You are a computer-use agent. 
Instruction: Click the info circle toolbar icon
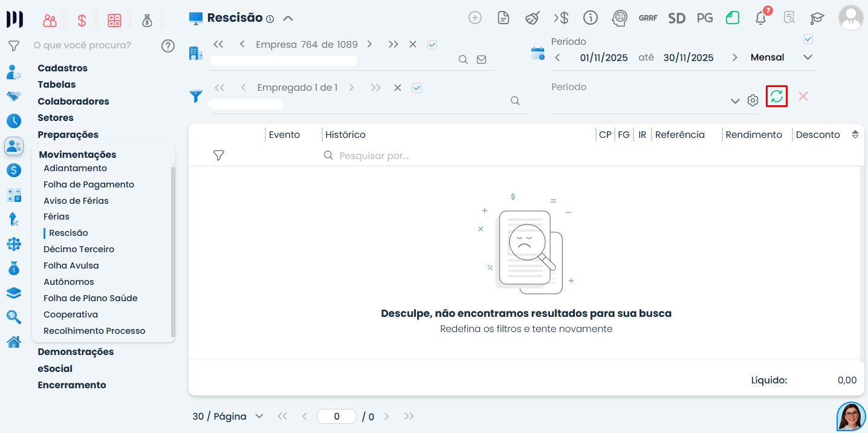pos(591,18)
